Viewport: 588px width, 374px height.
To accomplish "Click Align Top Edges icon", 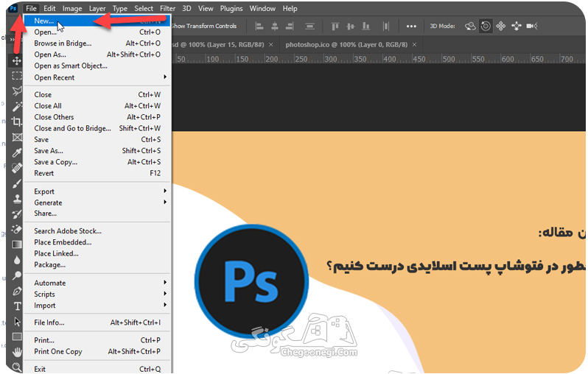I will 335,26.
